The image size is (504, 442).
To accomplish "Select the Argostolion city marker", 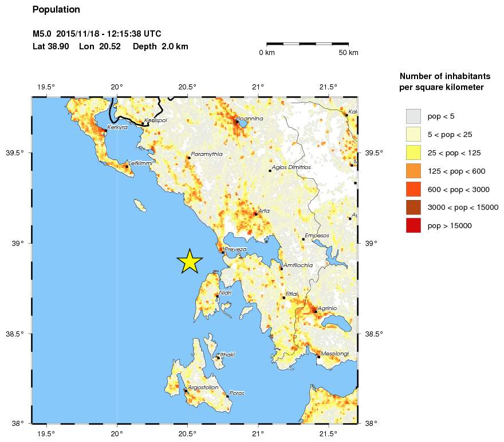I will click(x=186, y=390).
